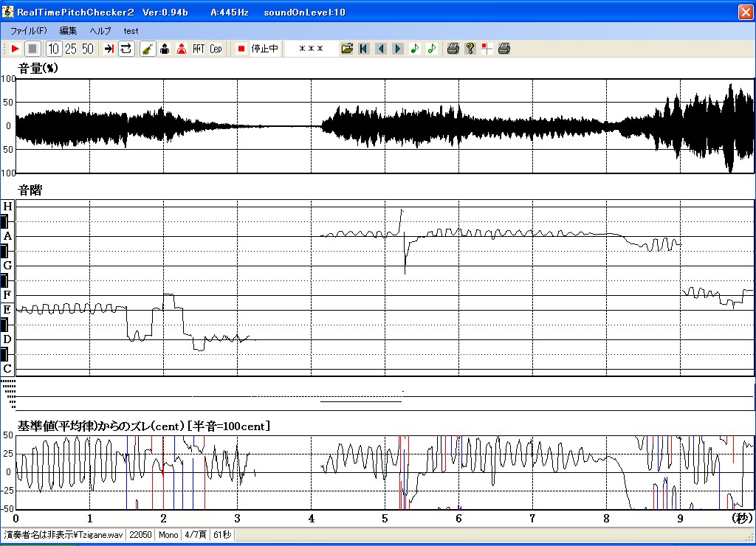Toggle the violin instrument icon
The image size is (756, 546).
point(148,49)
